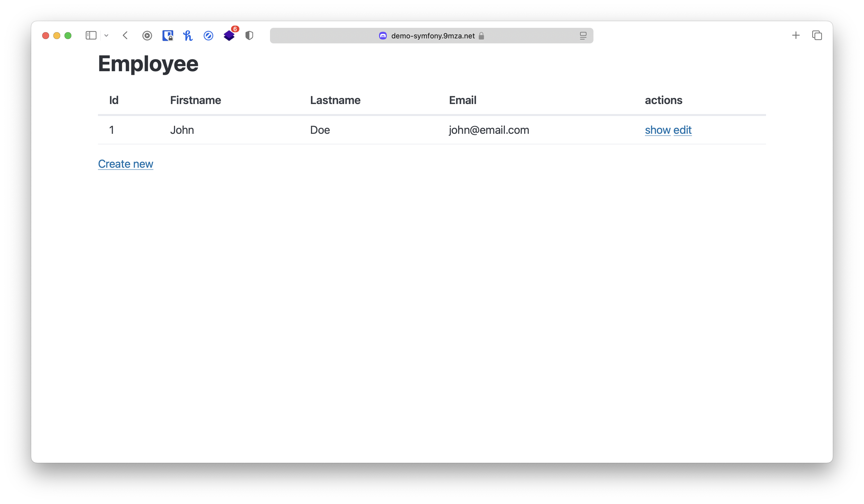The image size is (864, 504).
Task: Select the Firstname column header
Action: pyautogui.click(x=195, y=100)
